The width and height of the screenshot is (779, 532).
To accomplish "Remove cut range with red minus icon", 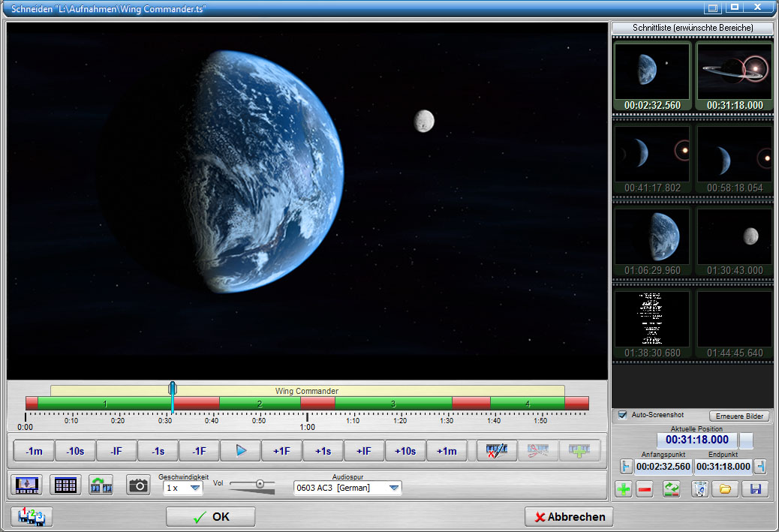I will pos(645,489).
